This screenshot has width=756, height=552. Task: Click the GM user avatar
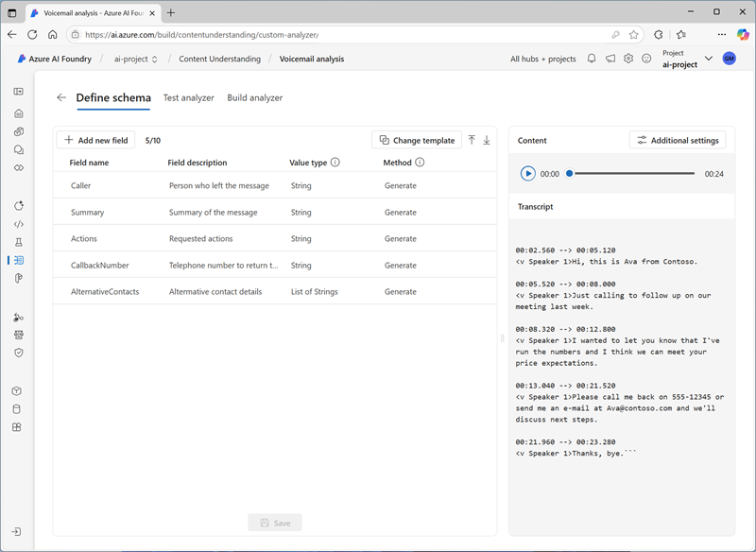click(x=729, y=59)
